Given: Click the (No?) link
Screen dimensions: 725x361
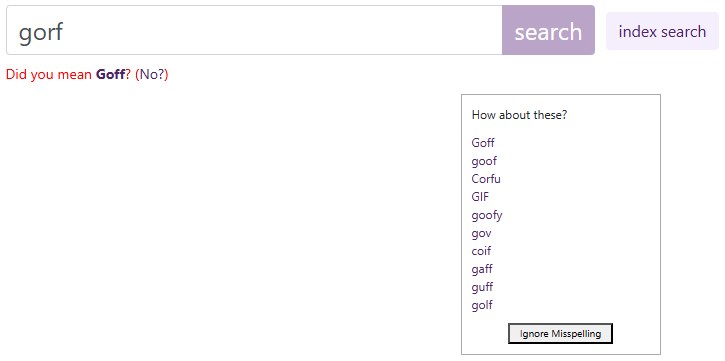Looking at the screenshot, I should coord(152,74).
